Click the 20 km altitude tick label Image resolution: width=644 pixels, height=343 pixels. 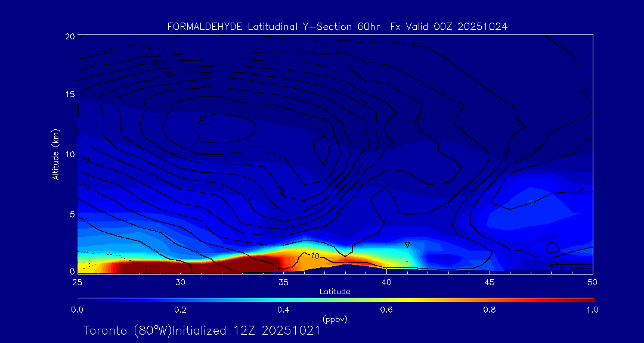pyautogui.click(x=69, y=36)
